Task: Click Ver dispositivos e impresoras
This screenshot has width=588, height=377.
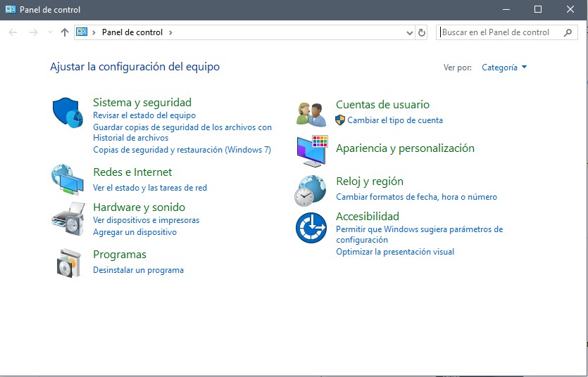Action: (x=146, y=220)
